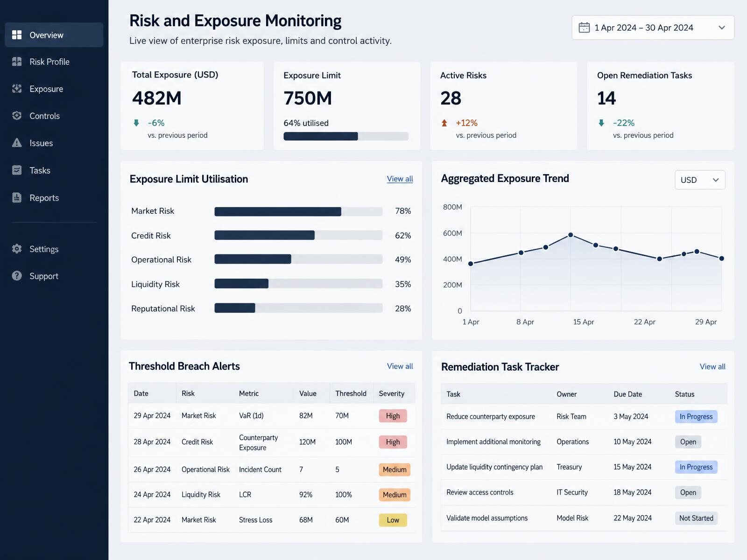
Task: Click the Overview grid icon in sidebar
Action: tap(17, 35)
